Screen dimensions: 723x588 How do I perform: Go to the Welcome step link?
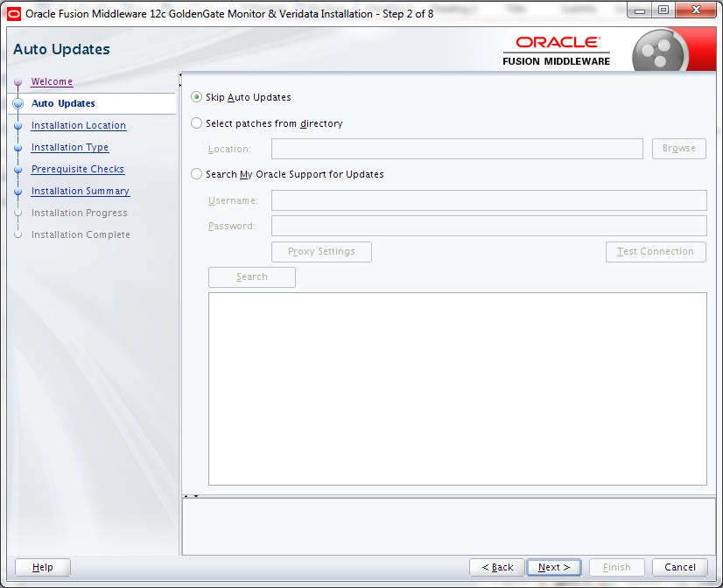click(x=52, y=81)
